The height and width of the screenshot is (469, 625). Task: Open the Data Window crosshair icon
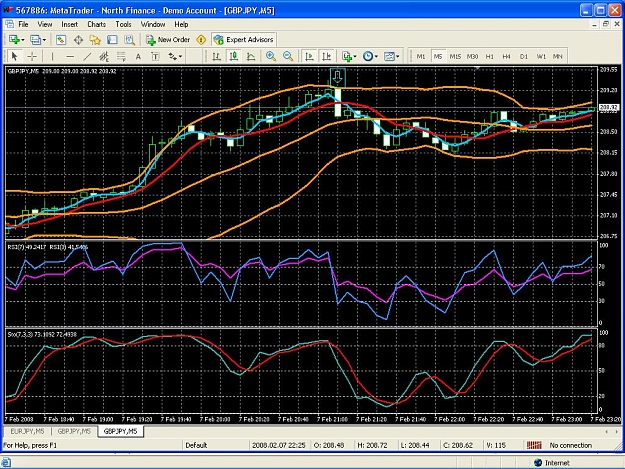pyautogui.click(x=78, y=40)
